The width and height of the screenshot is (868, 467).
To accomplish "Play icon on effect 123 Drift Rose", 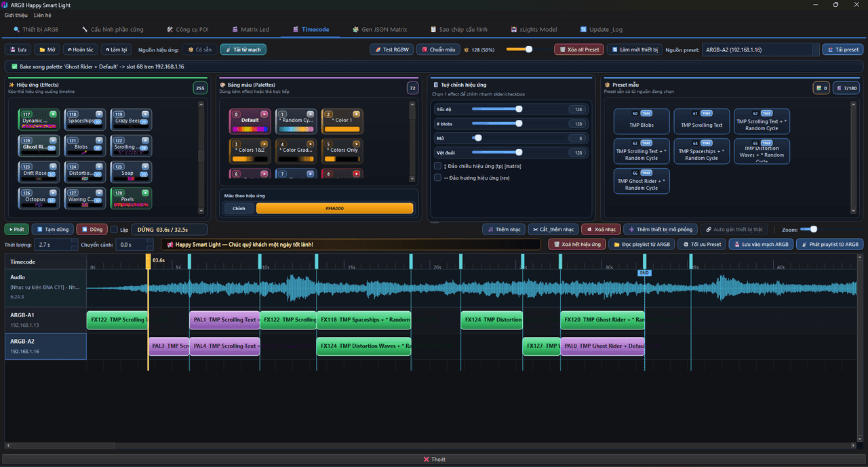I will (x=53, y=166).
